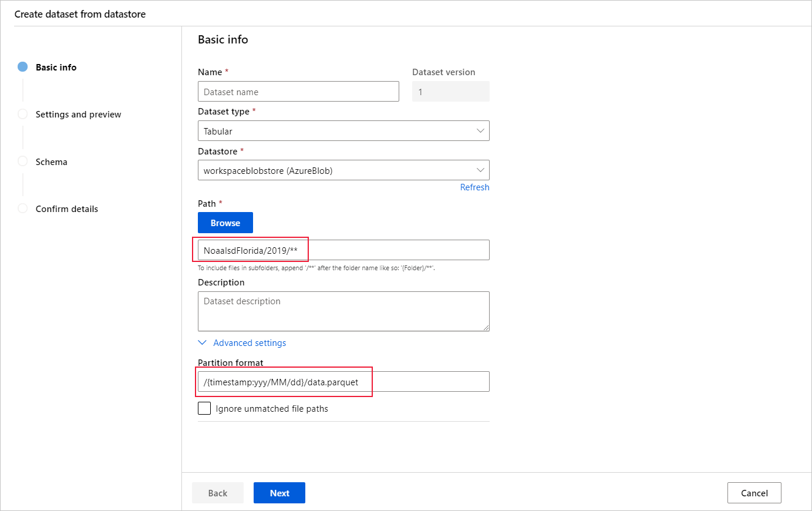Viewport: 812px width, 511px height.
Task: Cancel the dataset creation dialog
Action: pos(754,493)
